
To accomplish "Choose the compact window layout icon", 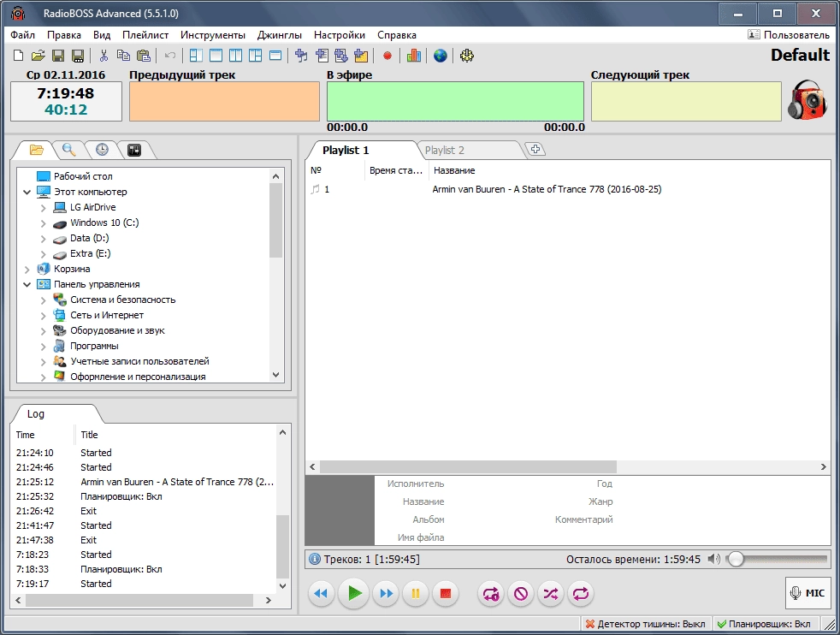I will pos(275,56).
